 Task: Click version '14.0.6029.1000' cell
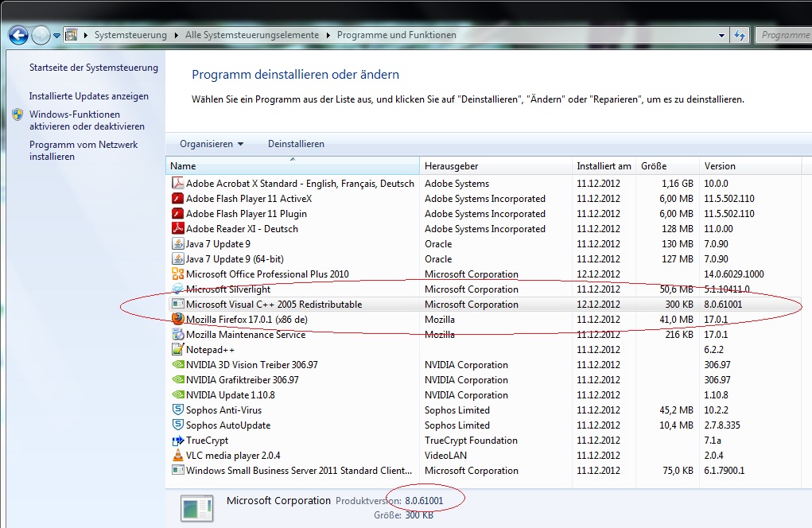coord(734,274)
